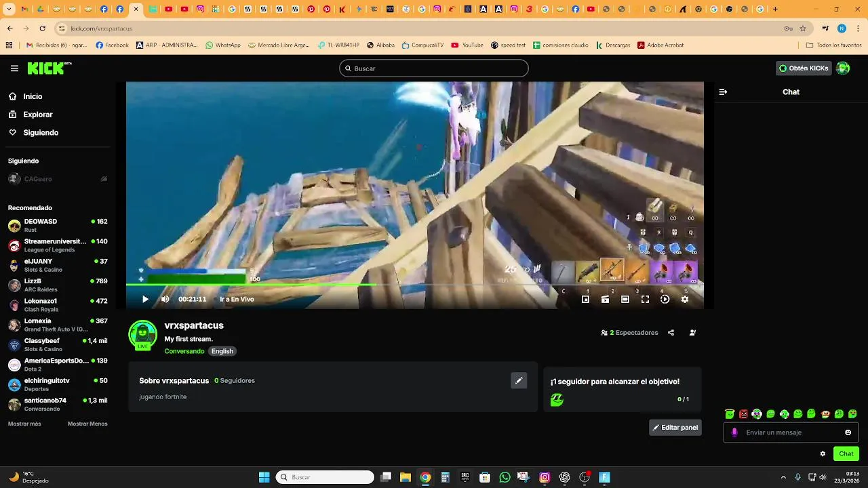Show hidden system tray icons chevron
Image resolution: width=868 pixels, height=488 pixels.
783,477
